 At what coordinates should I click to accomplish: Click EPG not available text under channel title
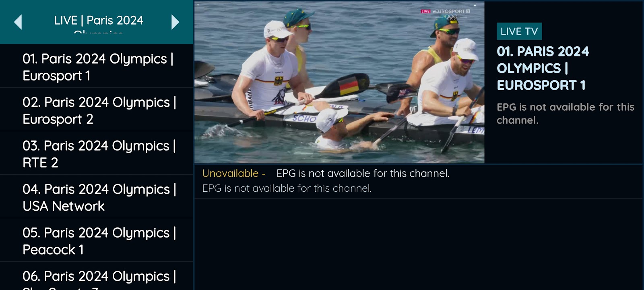pos(566,114)
